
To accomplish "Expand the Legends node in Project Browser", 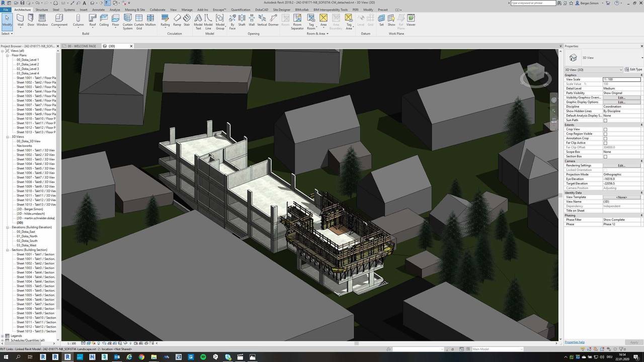I will [3, 336].
